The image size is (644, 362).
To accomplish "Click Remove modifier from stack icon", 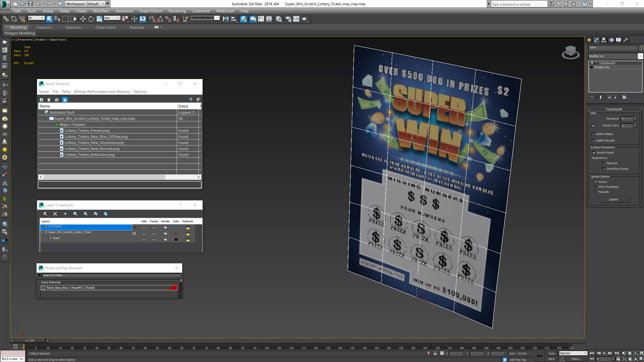I will (x=615, y=97).
